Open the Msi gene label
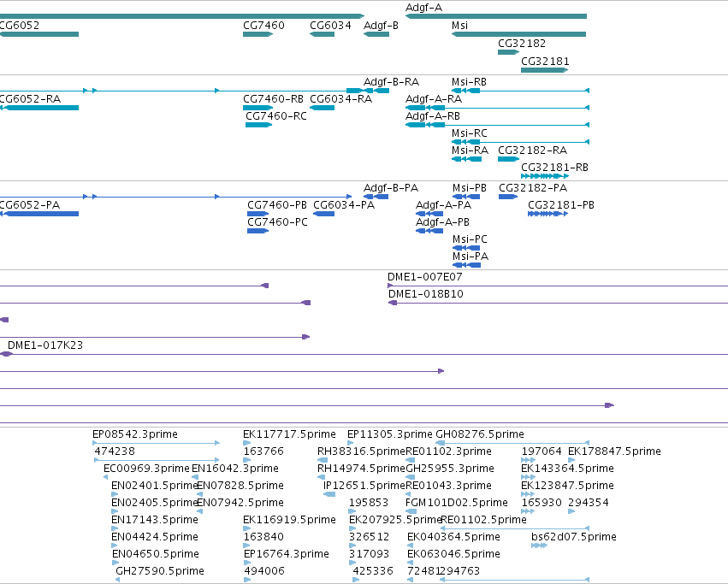This screenshot has width=728, height=584. (459, 26)
